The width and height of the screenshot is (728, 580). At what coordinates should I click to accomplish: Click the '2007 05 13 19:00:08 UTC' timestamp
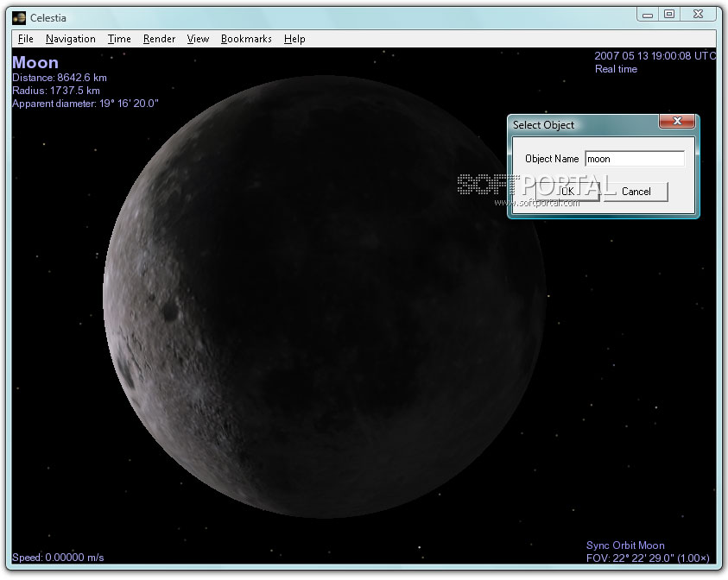[655, 56]
